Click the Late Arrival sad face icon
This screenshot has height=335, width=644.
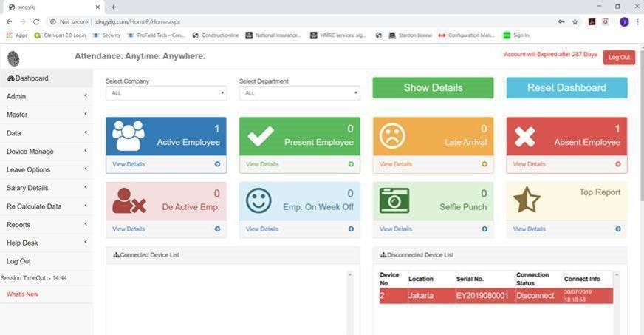tap(392, 135)
